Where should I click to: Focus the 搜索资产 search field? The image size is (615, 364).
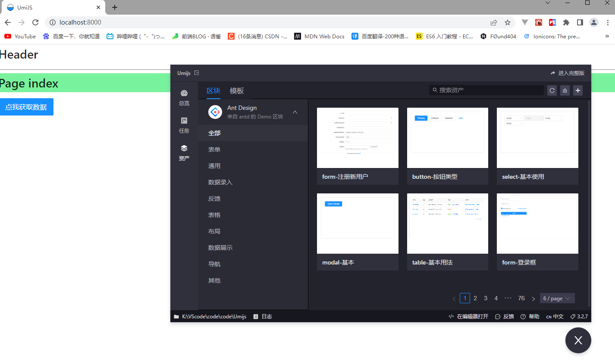coord(486,90)
